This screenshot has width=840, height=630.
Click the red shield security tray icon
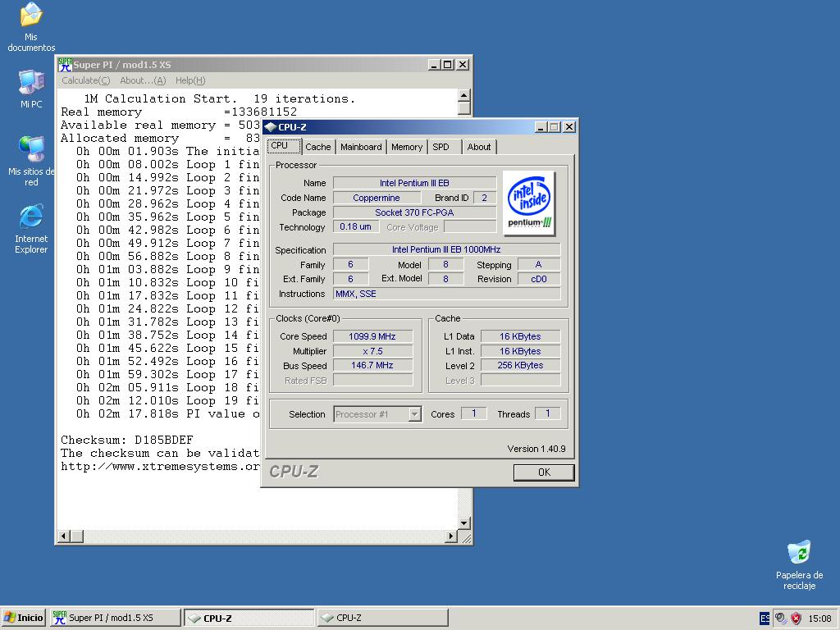(x=796, y=619)
